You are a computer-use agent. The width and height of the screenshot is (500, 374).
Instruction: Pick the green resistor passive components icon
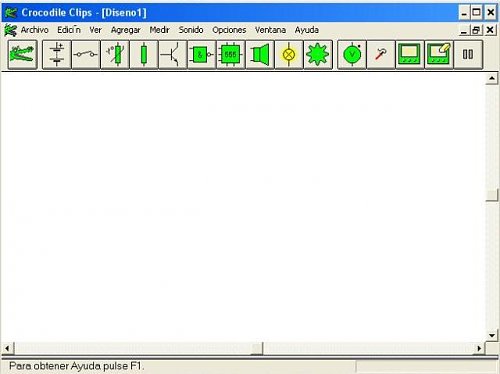[144, 55]
